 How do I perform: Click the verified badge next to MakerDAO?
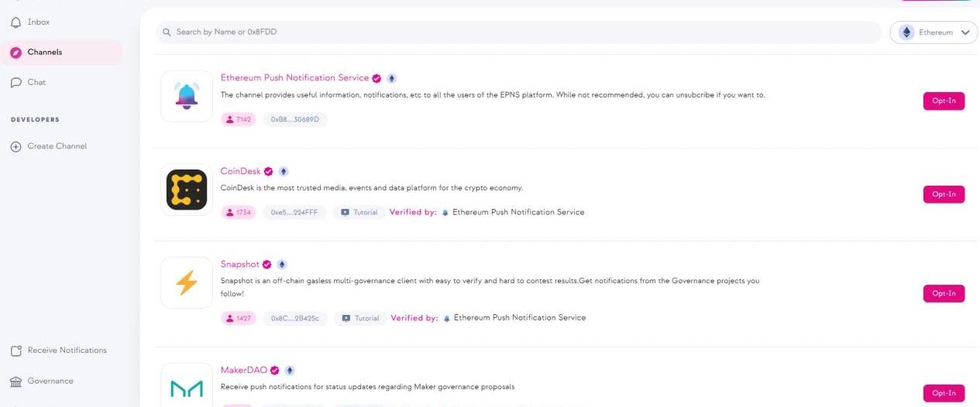coord(274,371)
